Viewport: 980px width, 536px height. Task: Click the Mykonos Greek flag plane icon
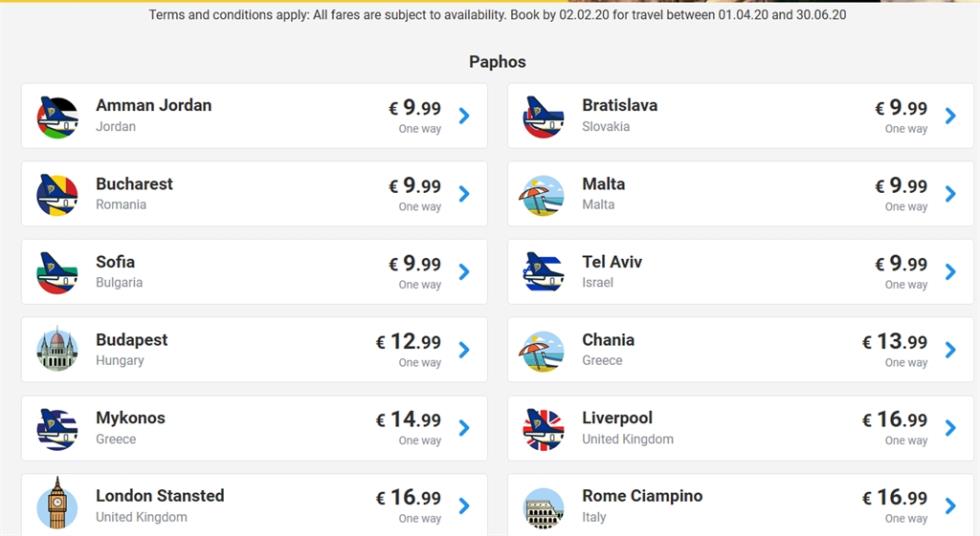tap(58, 429)
